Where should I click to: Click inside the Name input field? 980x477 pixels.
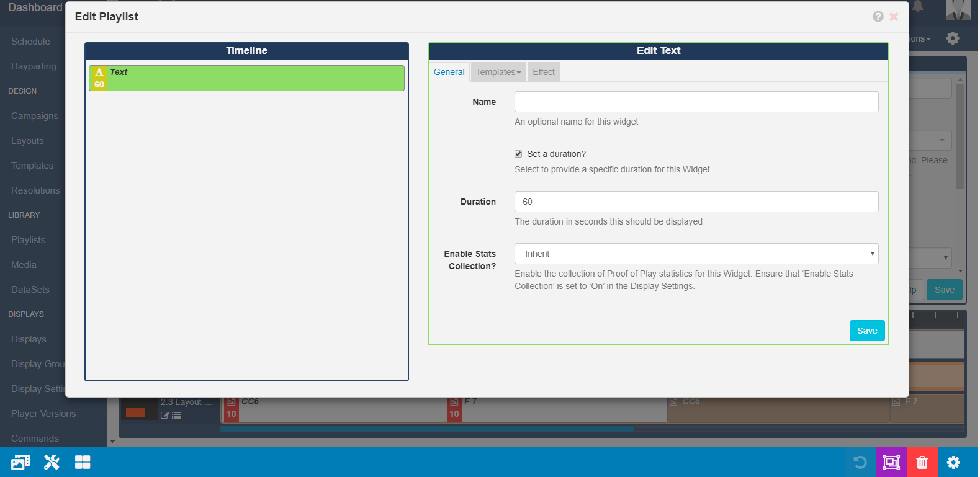pyautogui.click(x=696, y=102)
